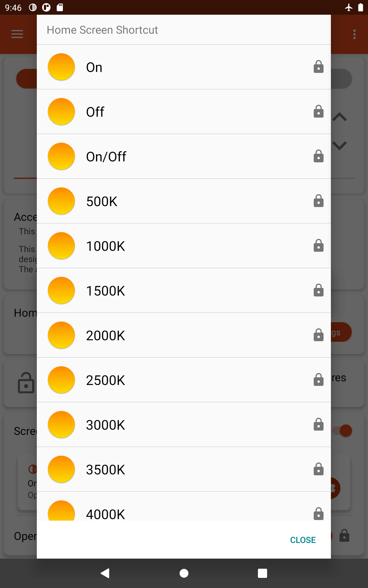Viewport: 368px width, 588px height.
Task: Click lock icon on the 500K row
Action: point(318,201)
